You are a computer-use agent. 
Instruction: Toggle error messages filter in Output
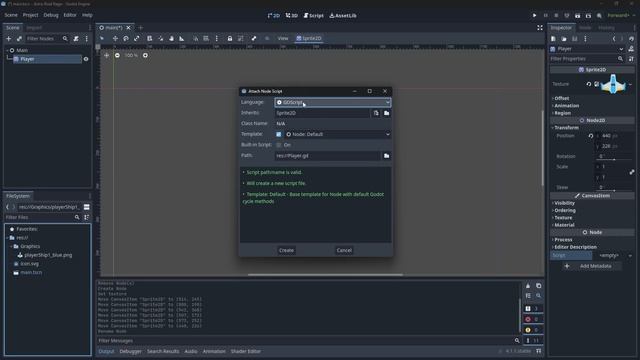(x=532, y=319)
